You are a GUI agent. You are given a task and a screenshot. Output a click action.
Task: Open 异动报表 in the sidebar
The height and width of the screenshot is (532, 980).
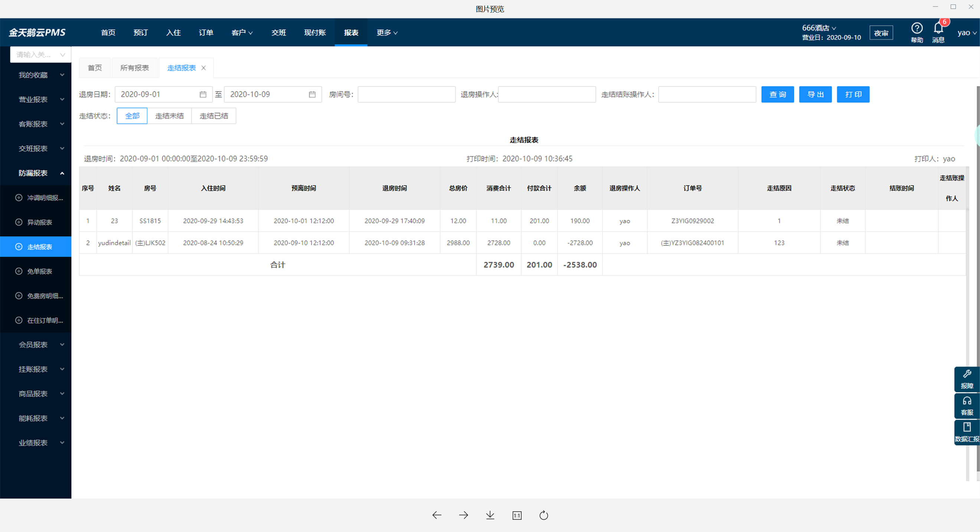(x=36, y=222)
